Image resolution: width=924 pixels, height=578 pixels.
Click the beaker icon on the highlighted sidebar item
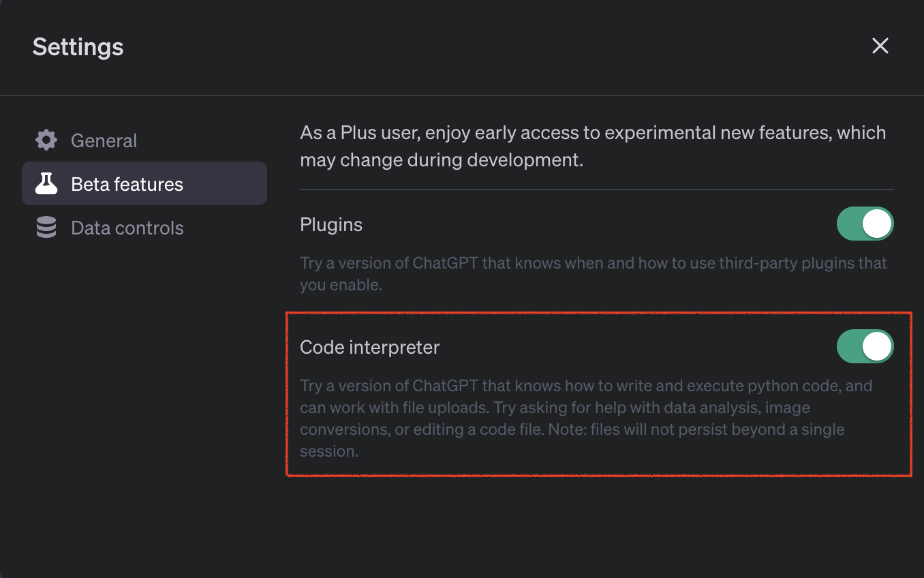[46, 183]
